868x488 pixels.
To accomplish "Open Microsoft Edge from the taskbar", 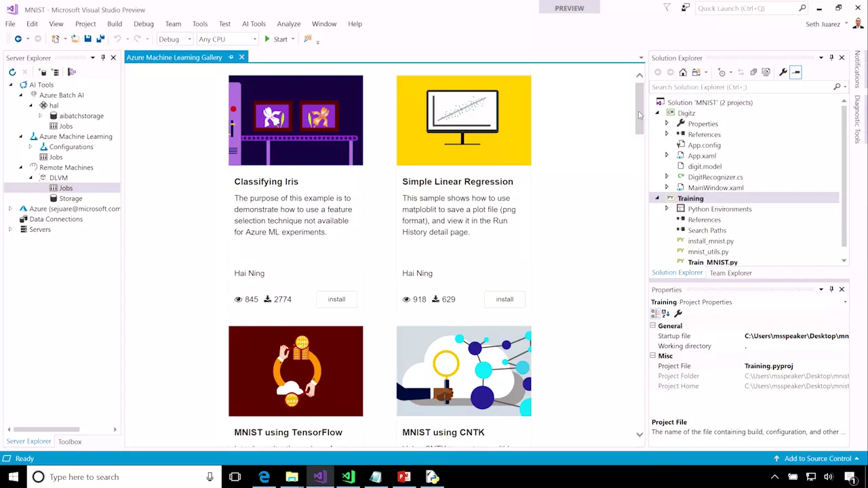I will tap(264, 476).
